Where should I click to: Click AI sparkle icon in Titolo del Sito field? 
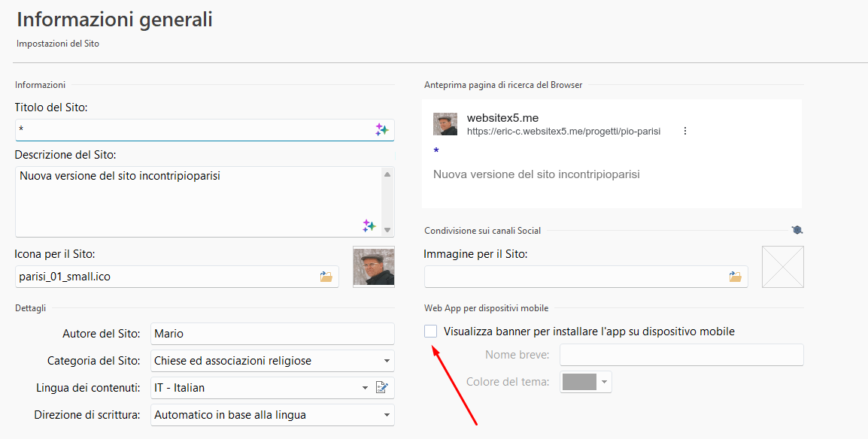coord(382,130)
